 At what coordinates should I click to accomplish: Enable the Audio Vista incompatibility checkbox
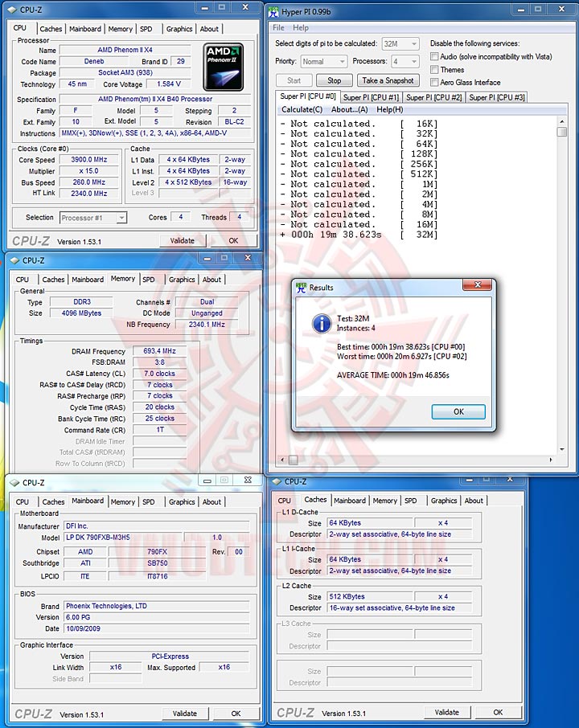[434, 56]
